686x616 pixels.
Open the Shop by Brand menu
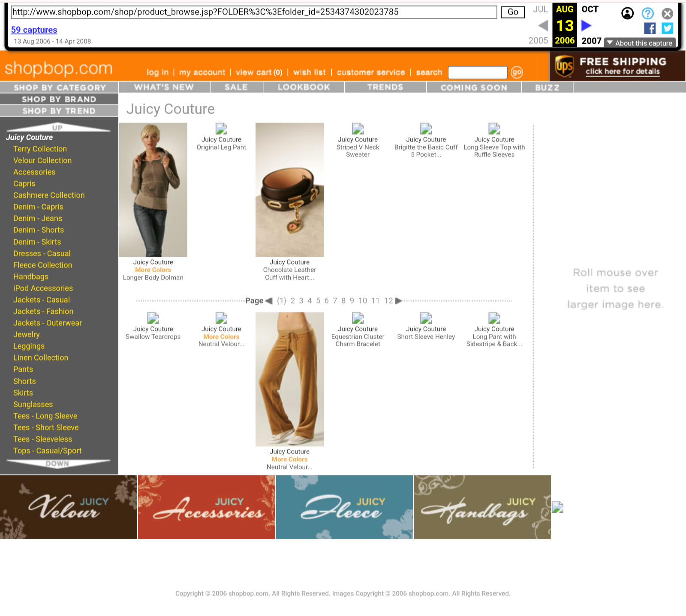(59, 99)
